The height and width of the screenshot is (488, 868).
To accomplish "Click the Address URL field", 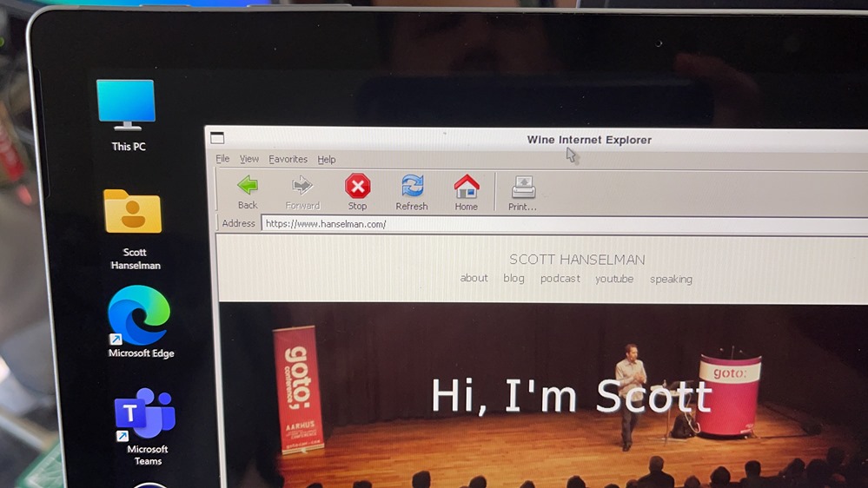I will click(565, 224).
